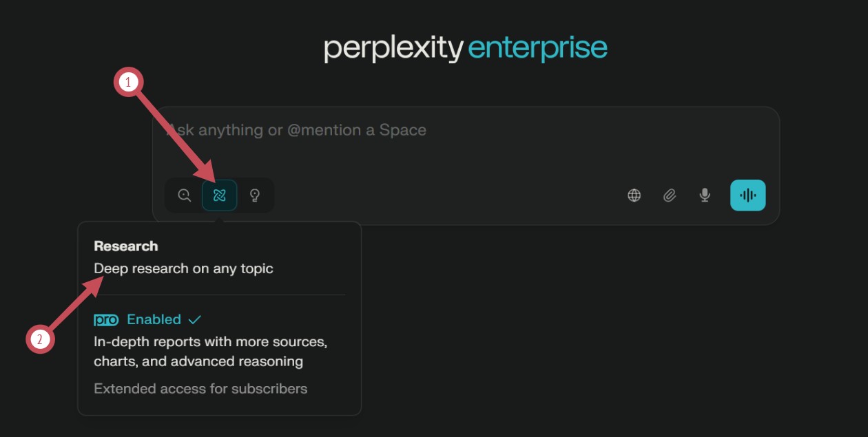
Task: Click the 'perplexity' logo word
Action: tap(393, 49)
